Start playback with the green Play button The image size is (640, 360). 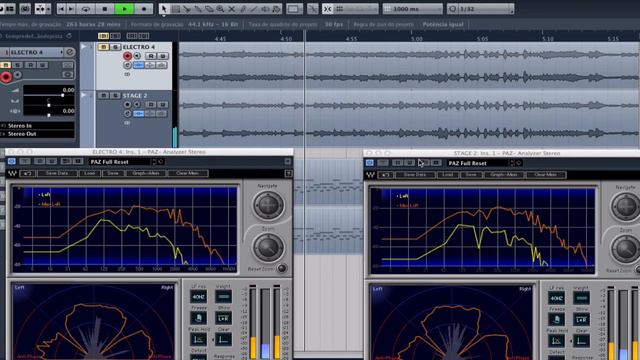click(124, 9)
